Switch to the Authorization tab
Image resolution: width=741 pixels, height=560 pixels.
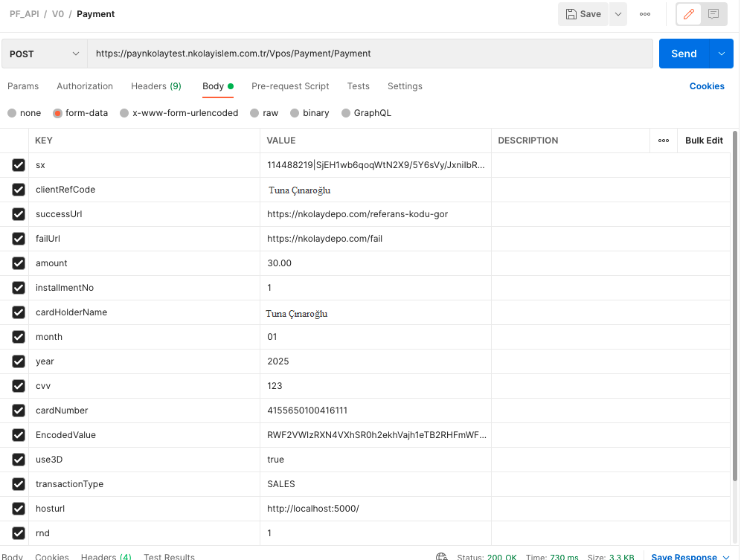[85, 86]
